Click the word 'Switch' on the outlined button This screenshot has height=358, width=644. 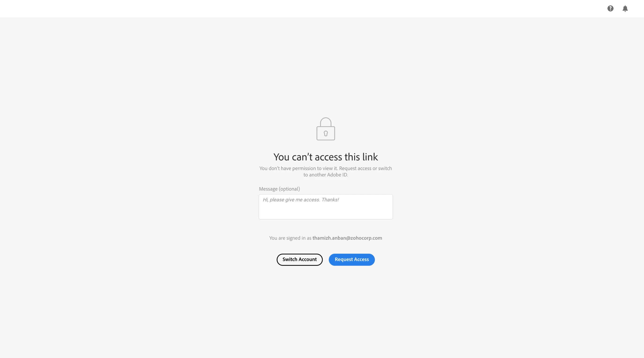pyautogui.click(x=290, y=260)
